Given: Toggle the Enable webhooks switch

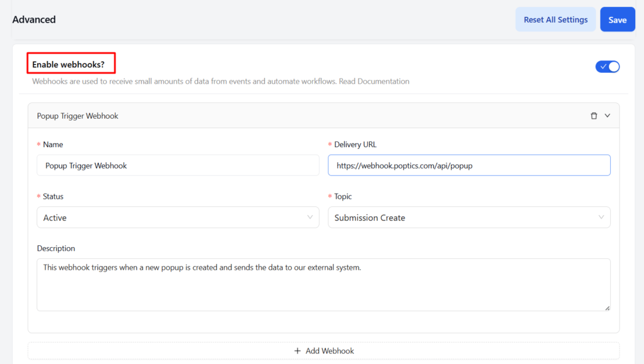Looking at the screenshot, I should (x=607, y=67).
